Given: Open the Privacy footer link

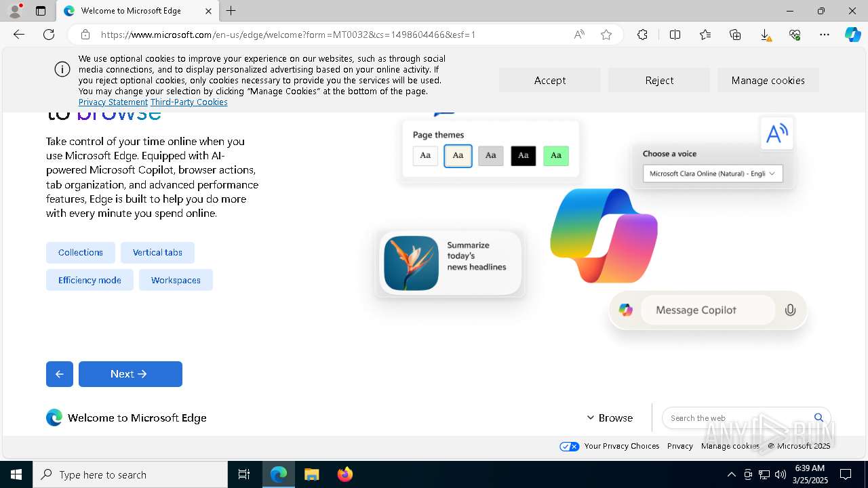Looking at the screenshot, I should click(x=680, y=446).
